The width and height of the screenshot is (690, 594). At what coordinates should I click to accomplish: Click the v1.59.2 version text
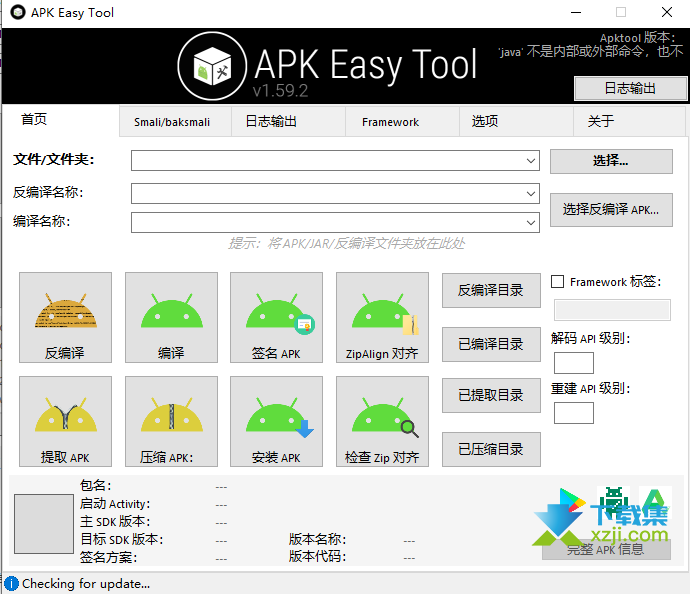tap(280, 91)
